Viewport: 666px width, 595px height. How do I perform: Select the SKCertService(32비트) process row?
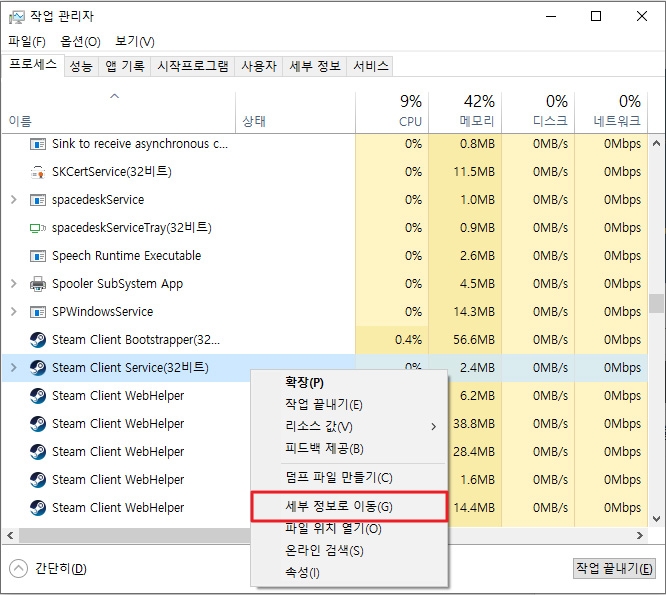(325, 172)
